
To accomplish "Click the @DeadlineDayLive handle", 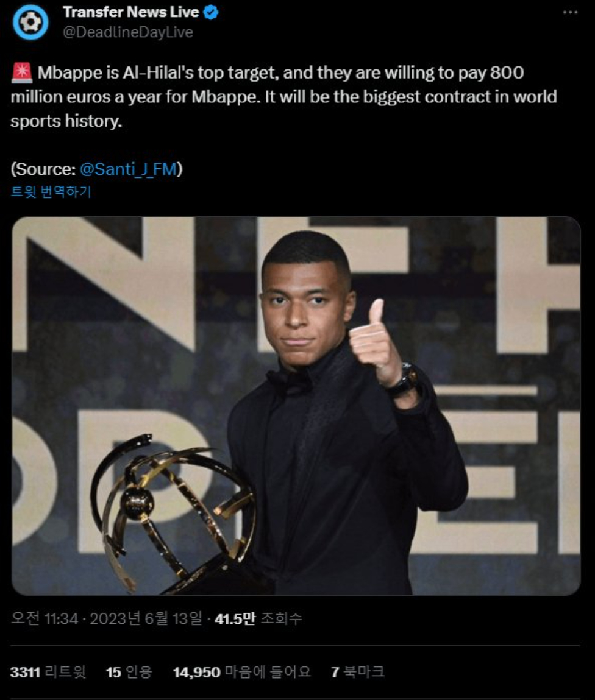I will pos(128,32).
